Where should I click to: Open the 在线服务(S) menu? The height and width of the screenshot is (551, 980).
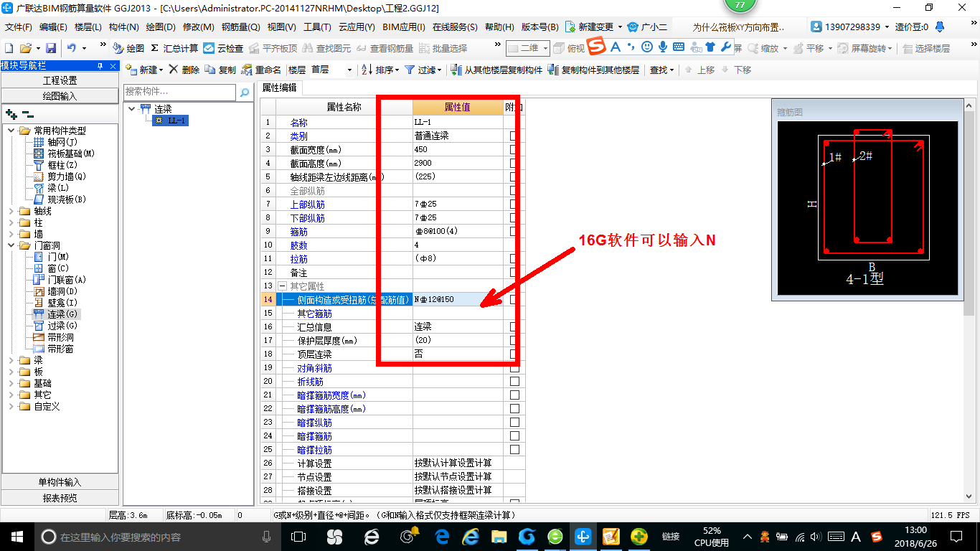click(455, 27)
